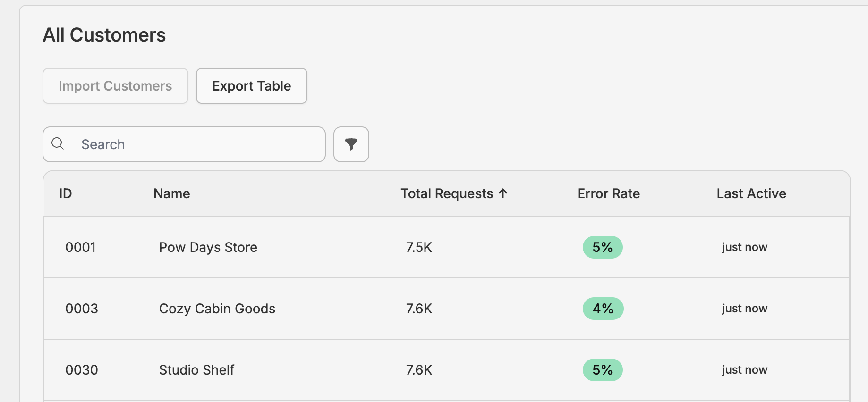This screenshot has height=402, width=868.
Task: Open the filter funnel button
Action: 351,144
